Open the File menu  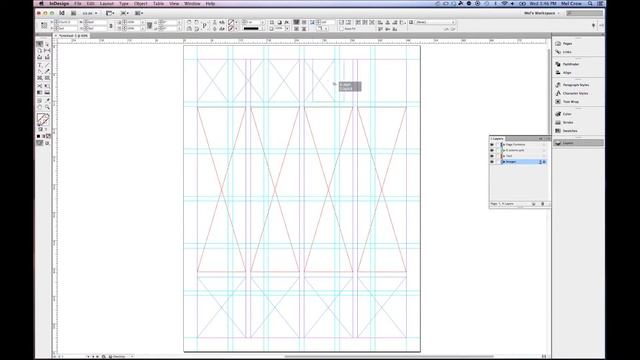[78, 3]
